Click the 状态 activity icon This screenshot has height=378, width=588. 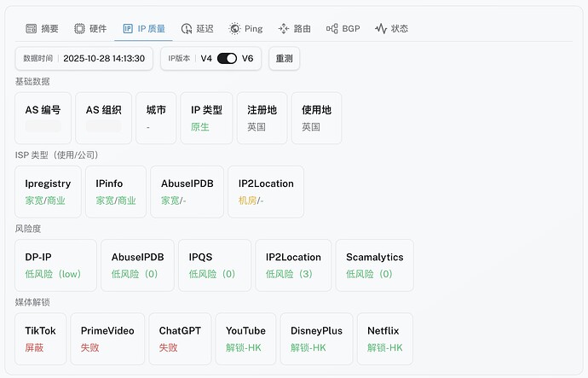coord(381,28)
